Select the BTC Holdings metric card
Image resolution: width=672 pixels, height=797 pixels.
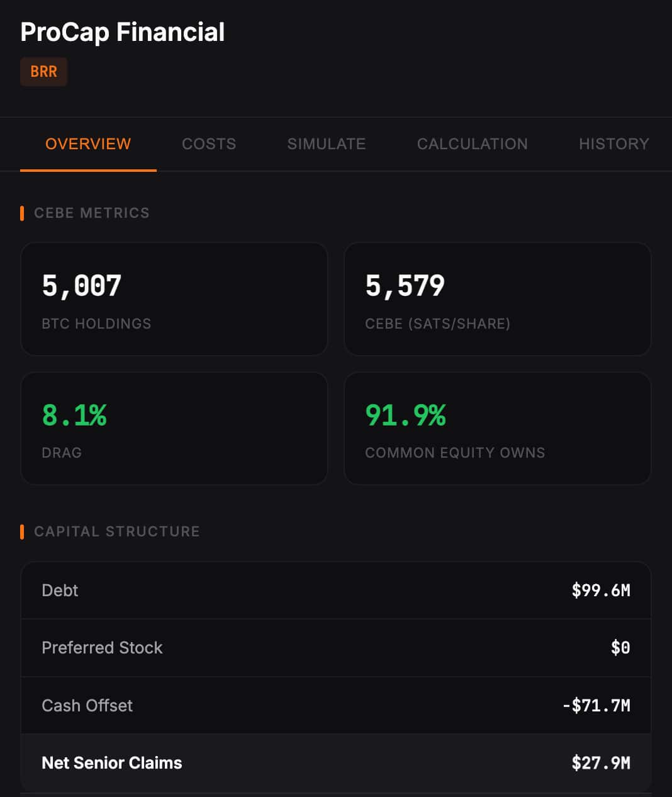click(174, 299)
